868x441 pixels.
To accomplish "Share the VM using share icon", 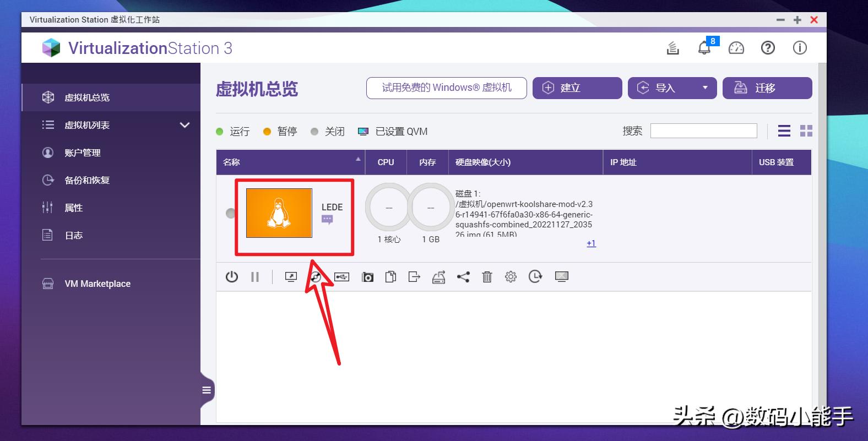I will pos(463,276).
